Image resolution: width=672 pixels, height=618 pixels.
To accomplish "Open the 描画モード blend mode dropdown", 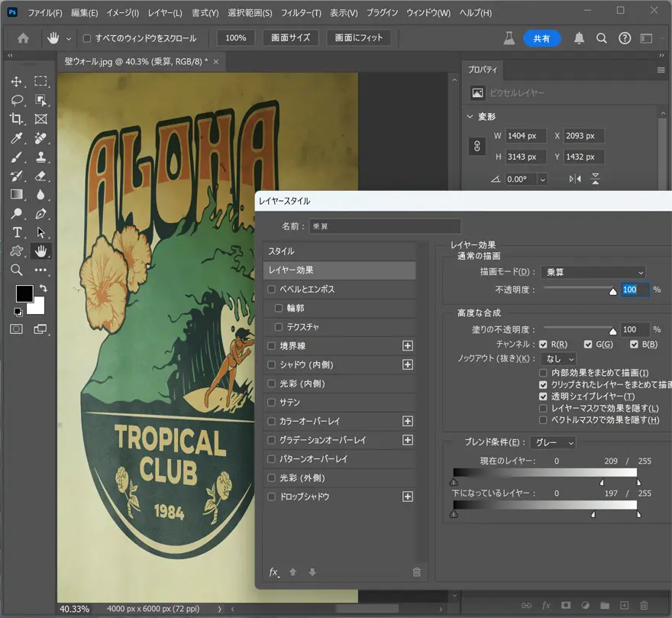I will pyautogui.click(x=593, y=272).
